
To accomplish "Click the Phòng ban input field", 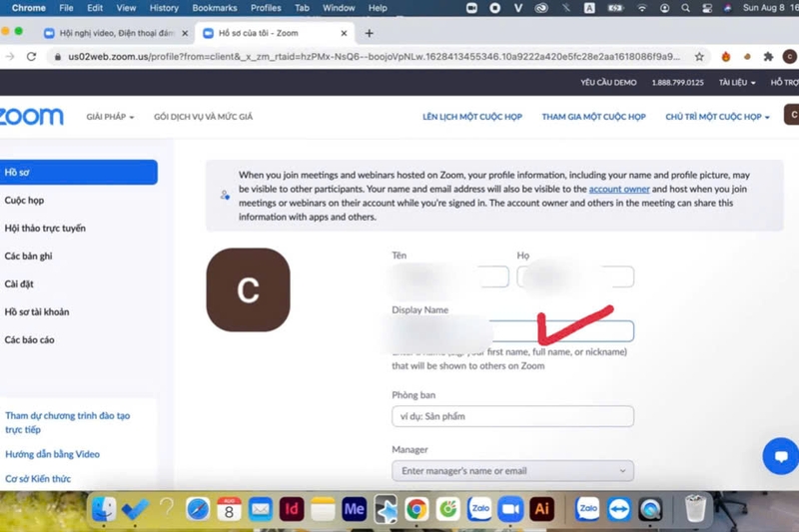I will pyautogui.click(x=512, y=416).
